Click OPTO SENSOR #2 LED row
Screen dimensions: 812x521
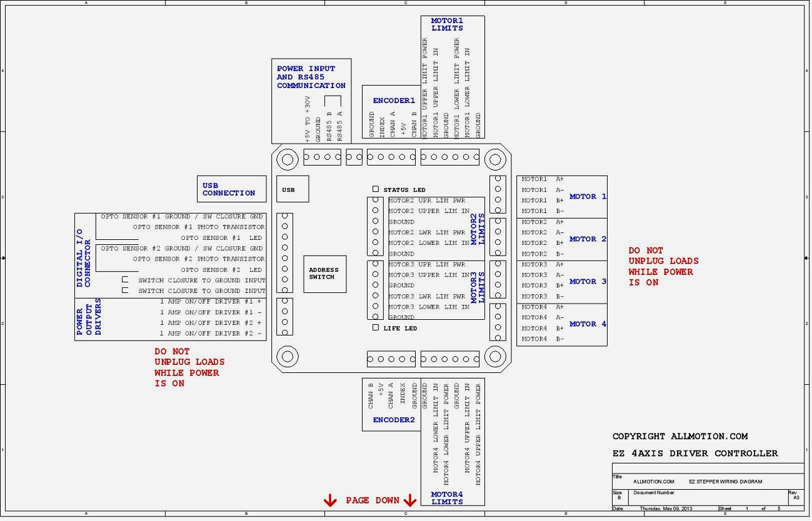click(x=221, y=270)
